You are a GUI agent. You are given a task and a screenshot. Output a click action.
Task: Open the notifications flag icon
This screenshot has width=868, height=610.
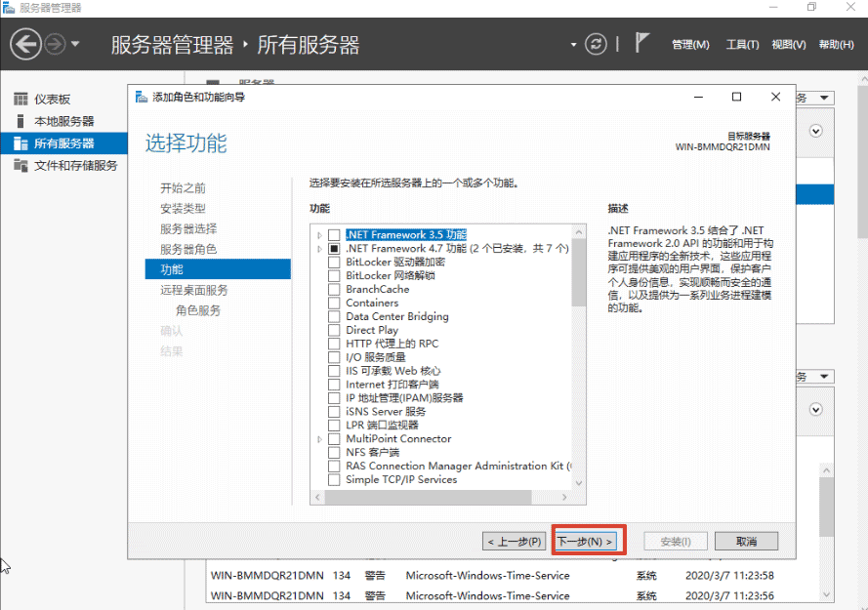[642, 43]
